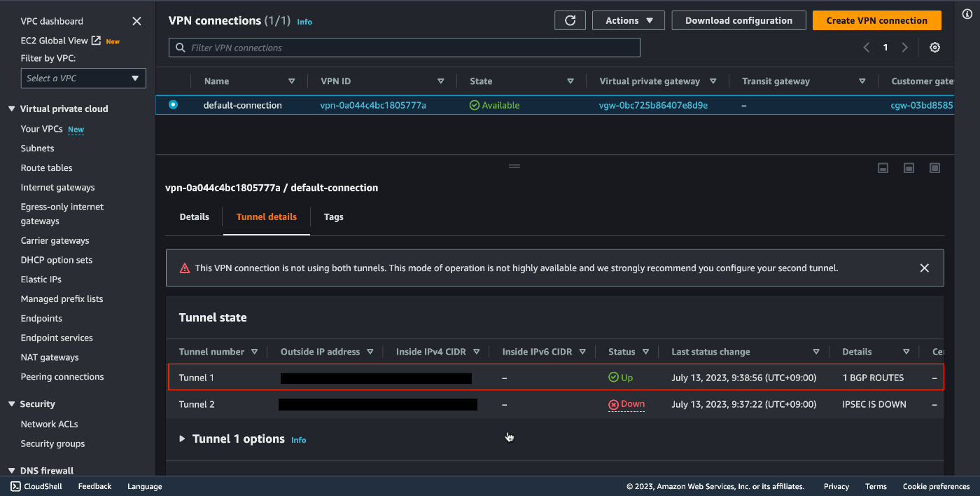
Task: Open VPC dashboard in sidebar
Action: click(52, 21)
